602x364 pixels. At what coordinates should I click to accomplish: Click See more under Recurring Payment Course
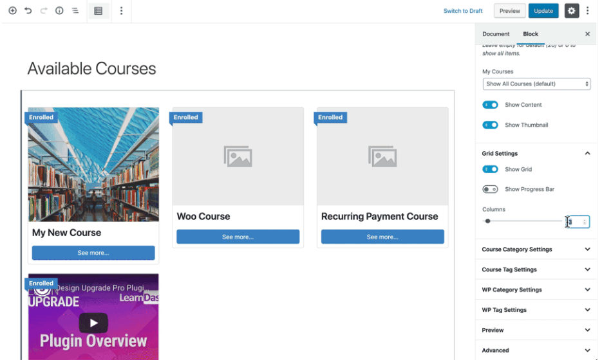[382, 237]
